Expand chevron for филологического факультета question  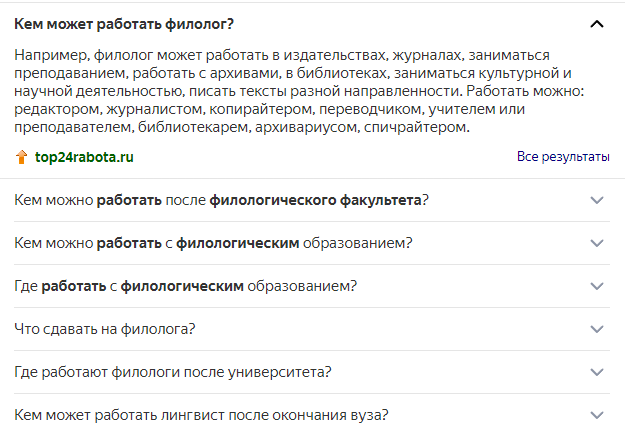(x=597, y=200)
